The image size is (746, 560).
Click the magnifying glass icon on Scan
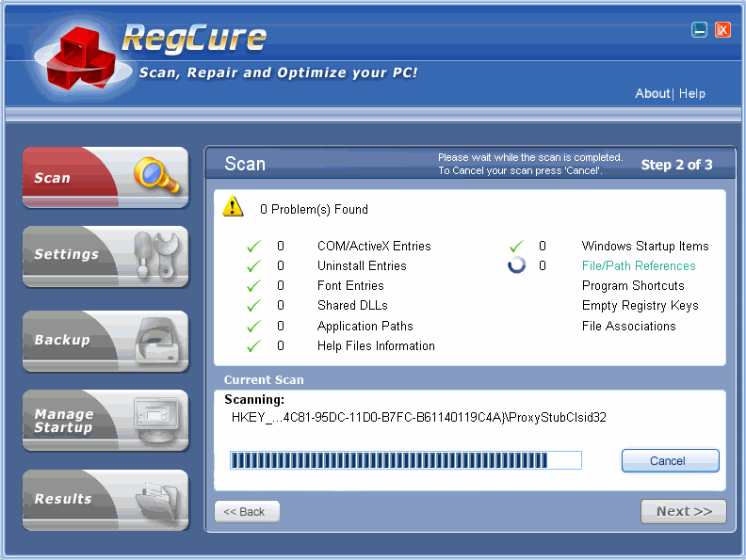click(156, 174)
